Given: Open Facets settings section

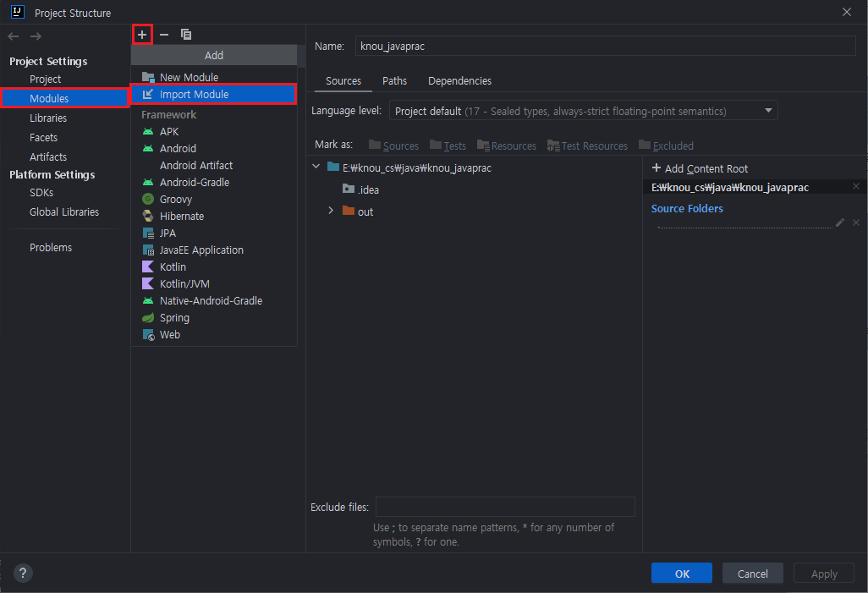Looking at the screenshot, I should [x=44, y=137].
